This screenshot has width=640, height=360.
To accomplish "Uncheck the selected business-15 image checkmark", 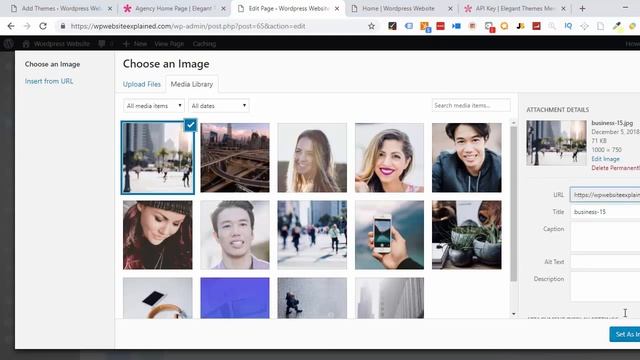I will (191, 125).
